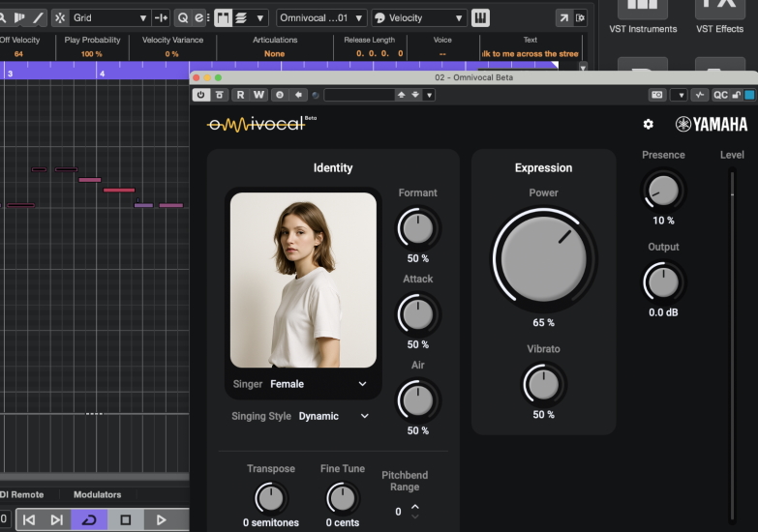Screen dimensions: 758x532
Task: Click the Air knob
Action: [x=417, y=400]
